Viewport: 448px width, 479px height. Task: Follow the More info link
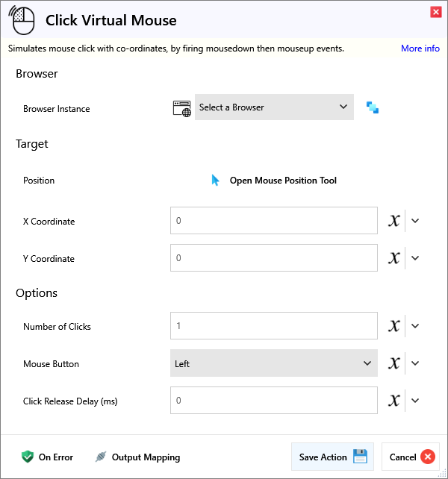[x=420, y=48]
